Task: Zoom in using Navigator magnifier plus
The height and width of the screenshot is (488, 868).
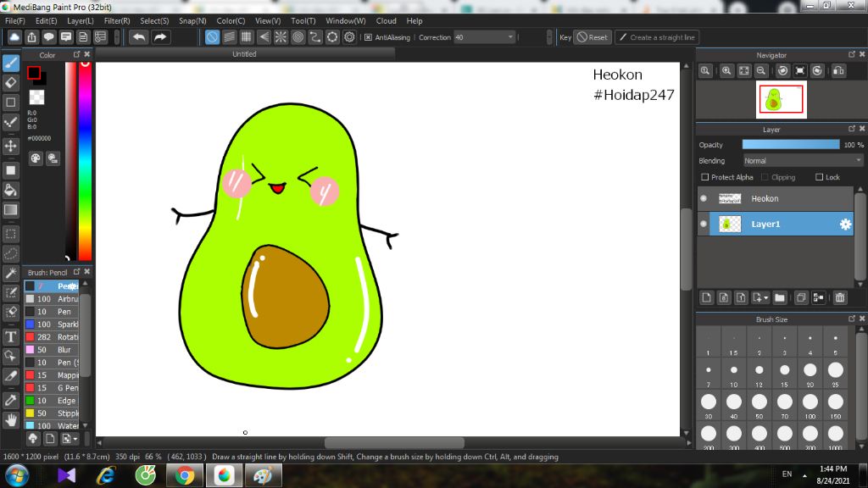Action: (726, 71)
